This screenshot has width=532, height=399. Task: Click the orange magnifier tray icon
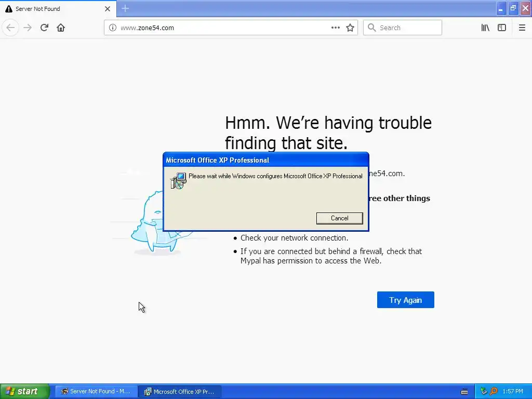tap(494, 392)
